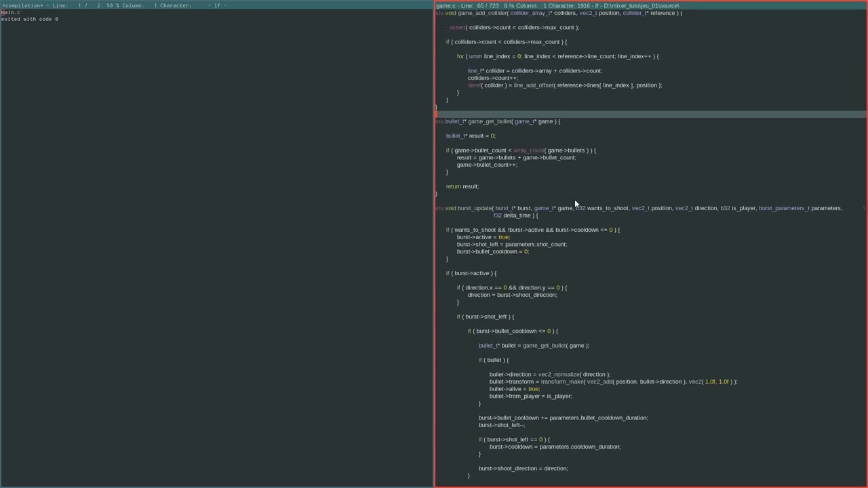Click 'burst->shot_left--;' statement
This screenshot has height=488, width=868.
[x=502, y=425]
